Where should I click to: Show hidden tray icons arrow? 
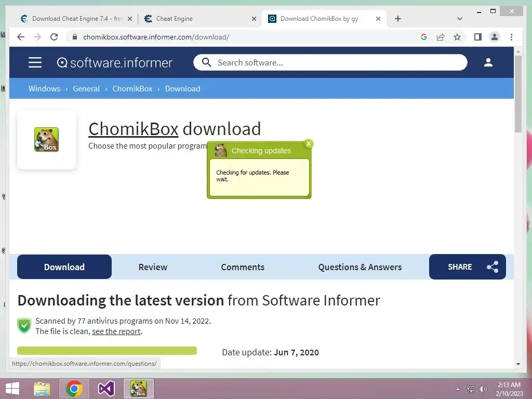pos(458,389)
